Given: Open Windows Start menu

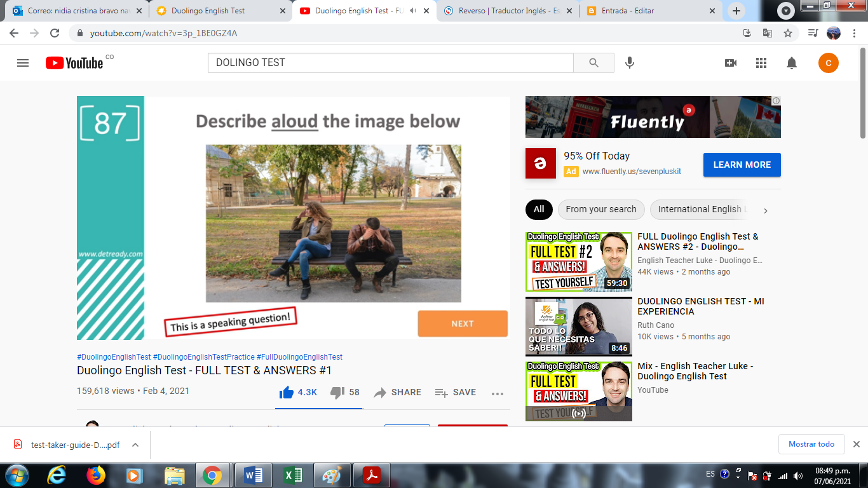Looking at the screenshot, I should tap(17, 475).
